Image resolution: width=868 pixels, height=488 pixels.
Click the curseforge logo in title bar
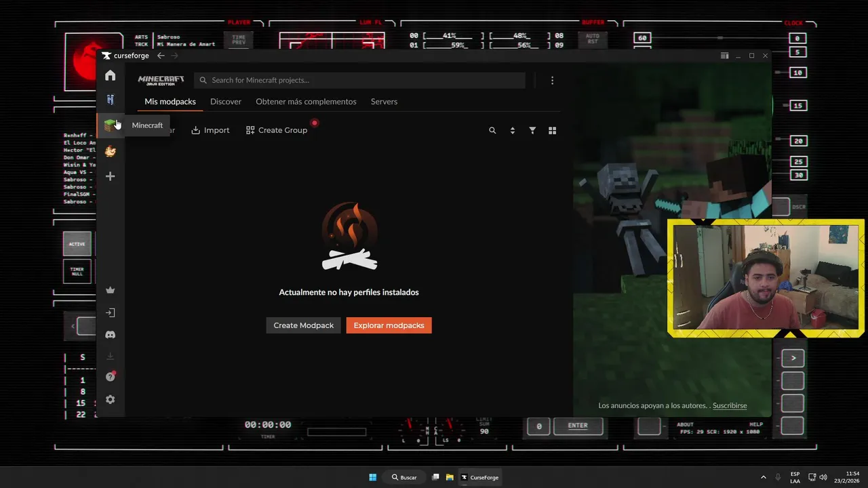(124, 56)
